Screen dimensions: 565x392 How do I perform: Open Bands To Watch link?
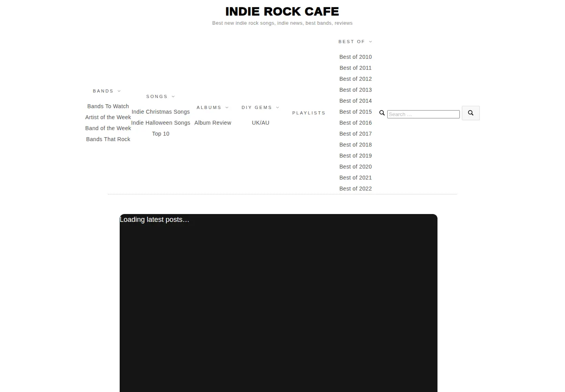pos(108,106)
